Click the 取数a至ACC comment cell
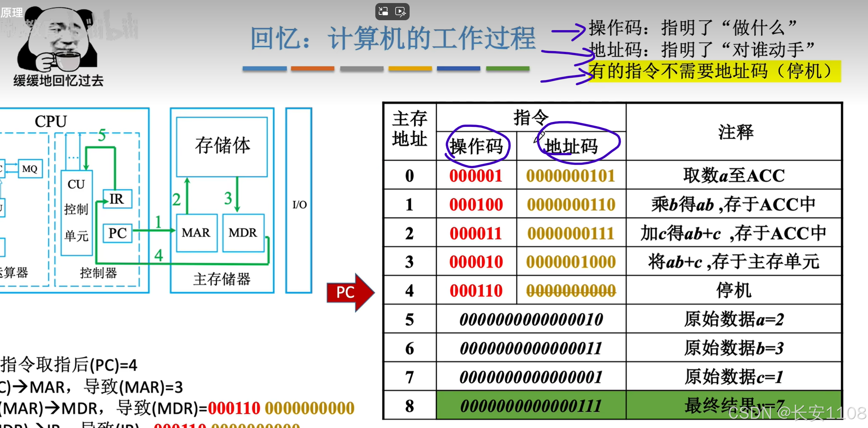This screenshot has height=428, width=868. coord(733,176)
